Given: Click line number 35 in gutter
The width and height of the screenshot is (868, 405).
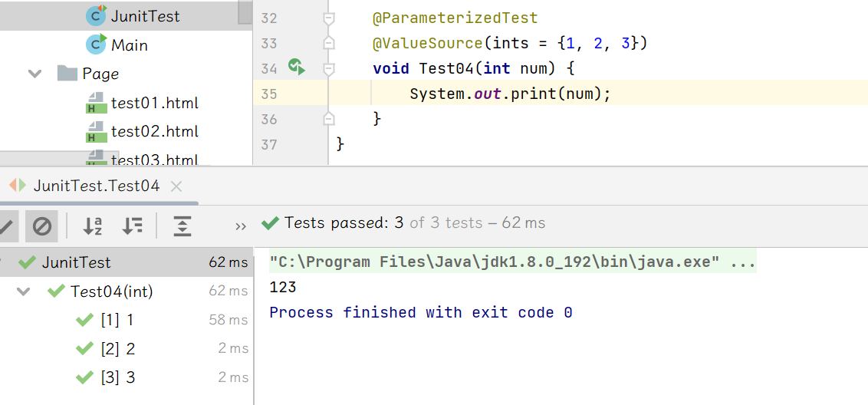Looking at the screenshot, I should pyautogui.click(x=268, y=94).
